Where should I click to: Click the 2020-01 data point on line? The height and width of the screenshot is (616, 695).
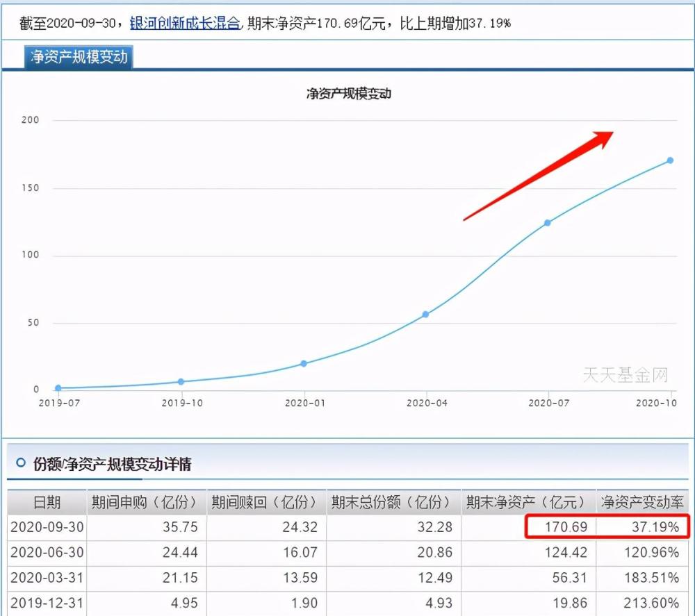tap(304, 364)
